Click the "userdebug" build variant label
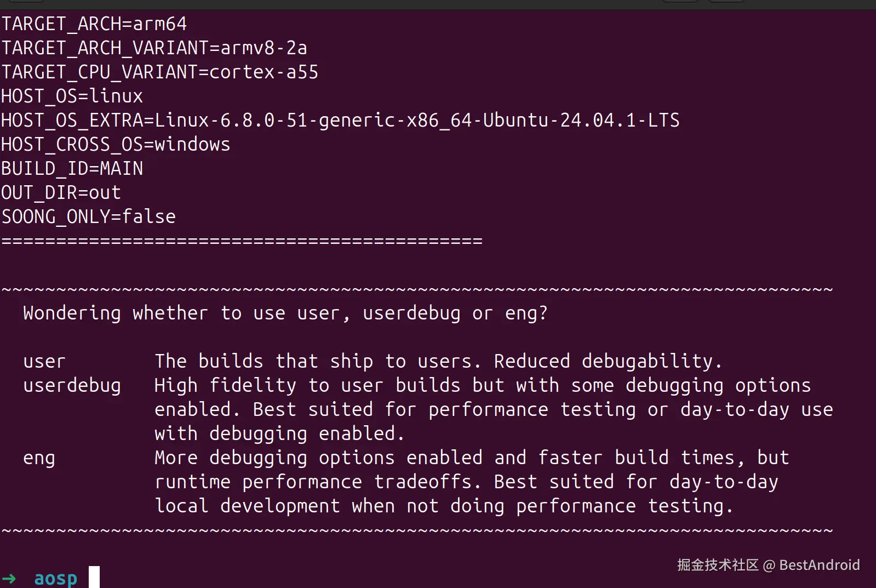 72,386
